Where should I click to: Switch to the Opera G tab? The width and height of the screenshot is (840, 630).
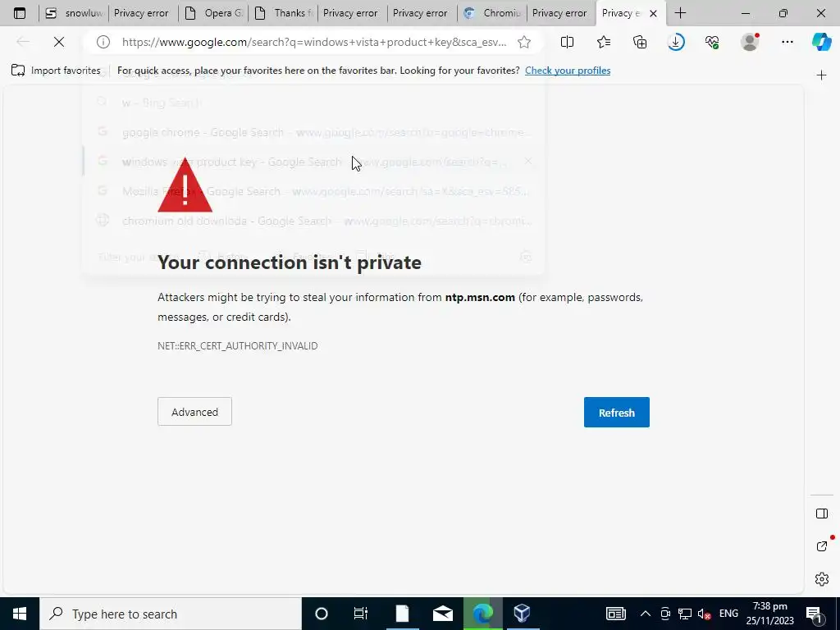213,13
